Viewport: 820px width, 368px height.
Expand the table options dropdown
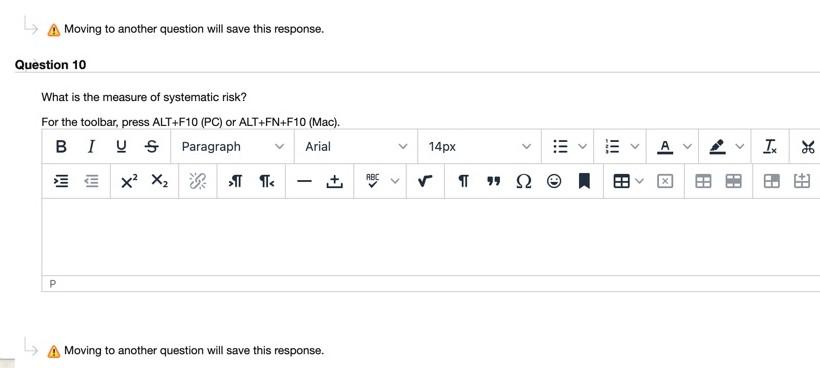[x=640, y=181]
